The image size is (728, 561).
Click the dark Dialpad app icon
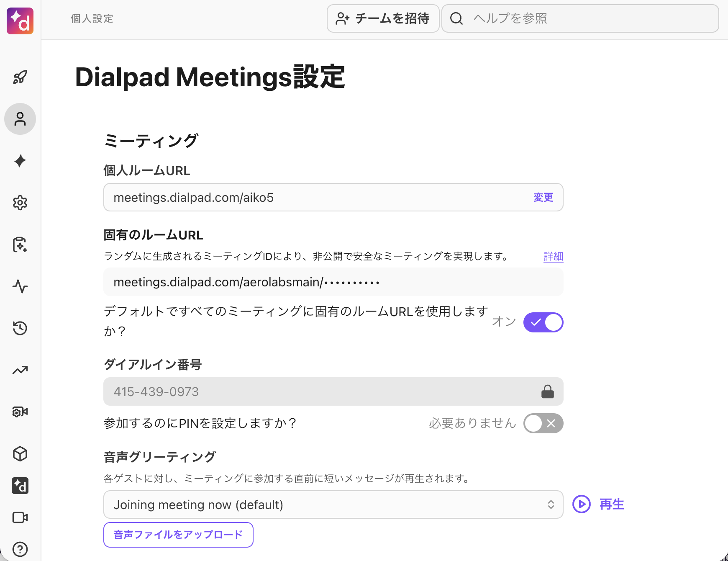[x=20, y=486]
